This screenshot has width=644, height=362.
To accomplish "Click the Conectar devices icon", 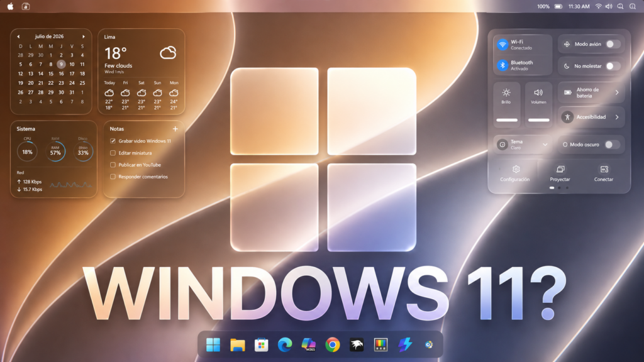I will point(604,169).
